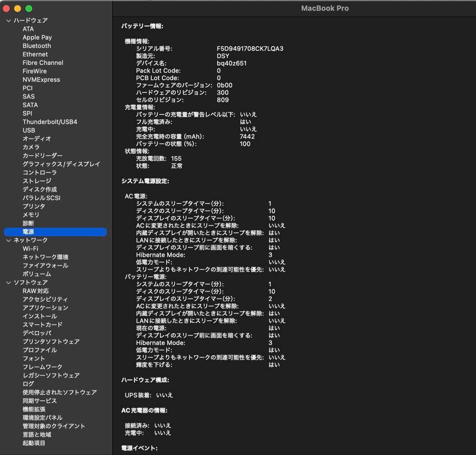Viewport: 476px width, 455px height.
Task: Open 起動項目 in the software list
Action: 34,443
